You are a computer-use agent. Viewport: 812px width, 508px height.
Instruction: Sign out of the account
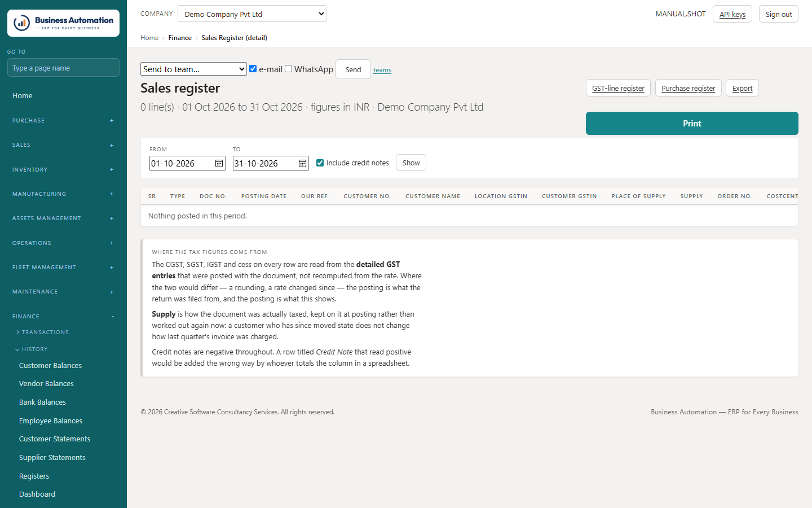pyautogui.click(x=779, y=14)
